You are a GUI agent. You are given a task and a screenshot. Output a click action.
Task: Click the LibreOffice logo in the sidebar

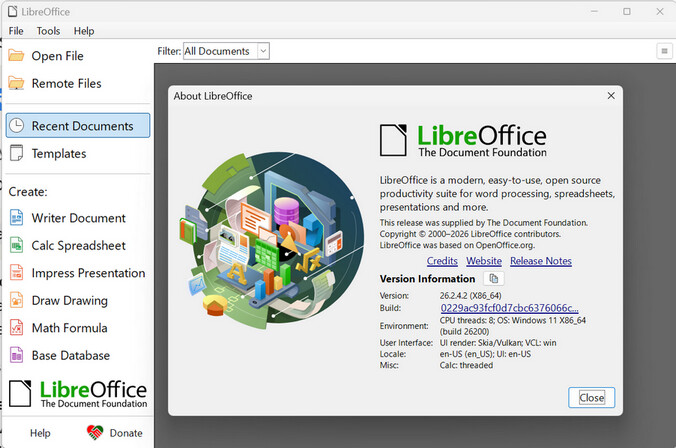click(78, 394)
